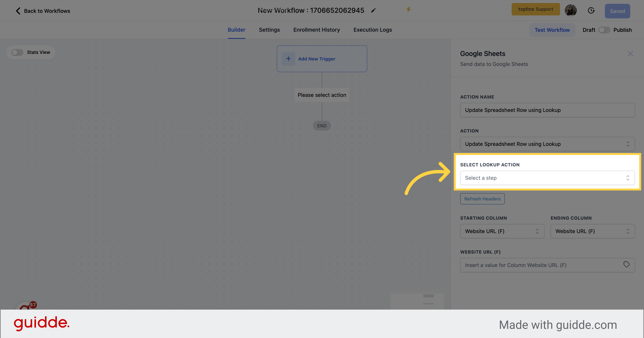Switch to the Settings tab
The image size is (644, 338).
coord(269,30)
